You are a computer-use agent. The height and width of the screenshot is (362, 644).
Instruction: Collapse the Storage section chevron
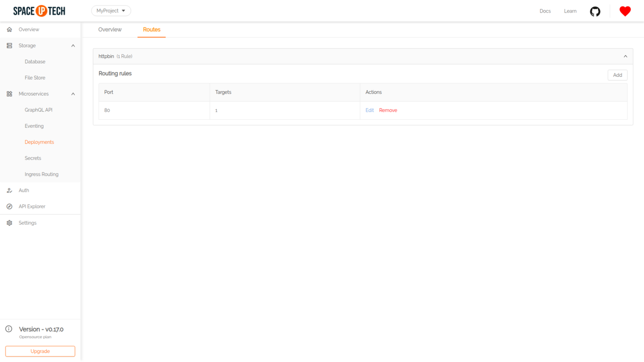73,46
